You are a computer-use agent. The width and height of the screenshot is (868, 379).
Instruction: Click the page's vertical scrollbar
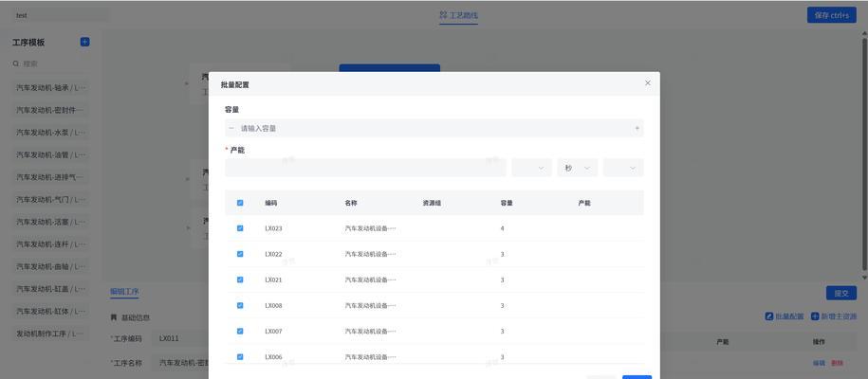tap(864, 155)
